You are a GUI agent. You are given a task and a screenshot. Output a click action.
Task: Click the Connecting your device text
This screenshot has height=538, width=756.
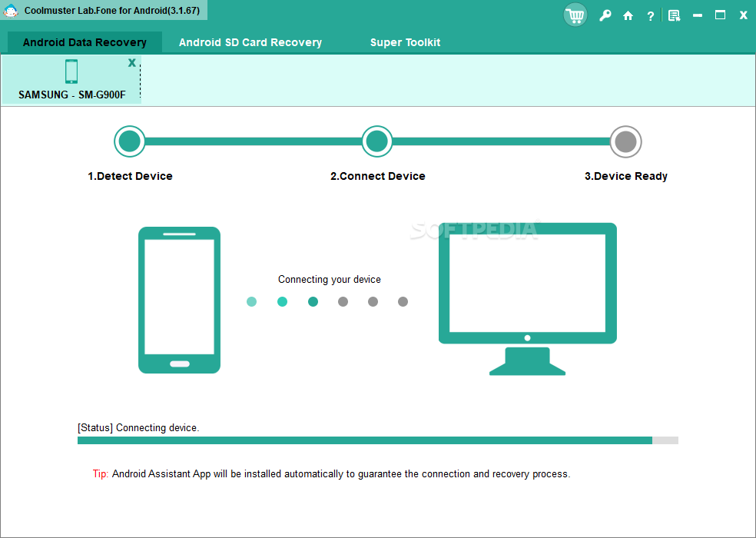(330, 279)
